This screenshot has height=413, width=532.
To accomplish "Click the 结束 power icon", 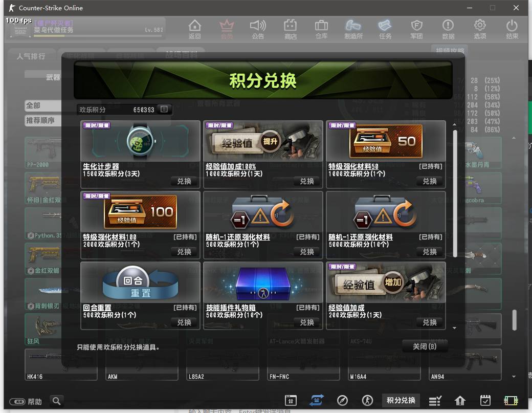I will click(512, 29).
